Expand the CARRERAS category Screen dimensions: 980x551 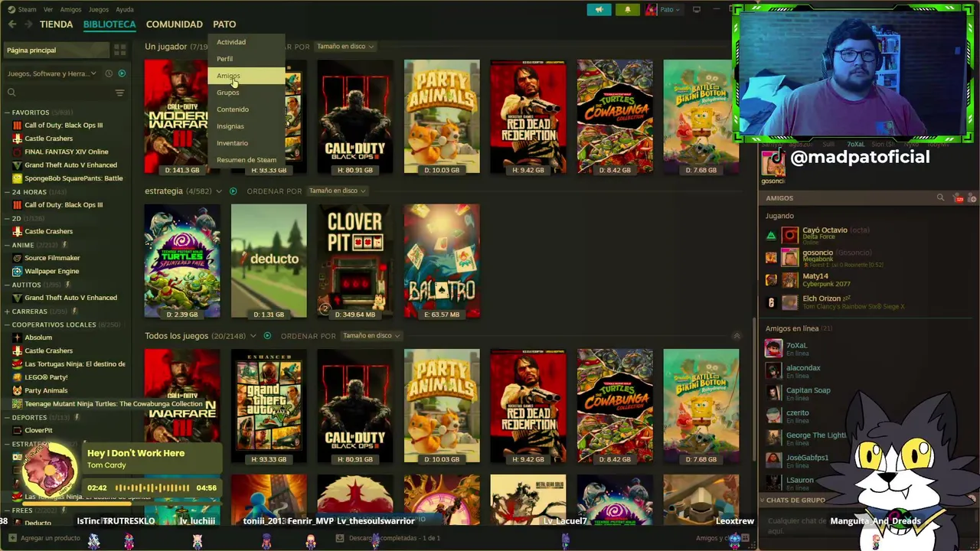click(7, 311)
